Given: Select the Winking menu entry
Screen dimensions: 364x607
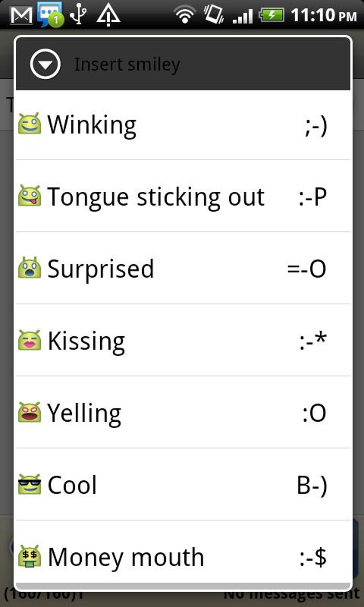Looking at the screenshot, I should (x=92, y=125).
